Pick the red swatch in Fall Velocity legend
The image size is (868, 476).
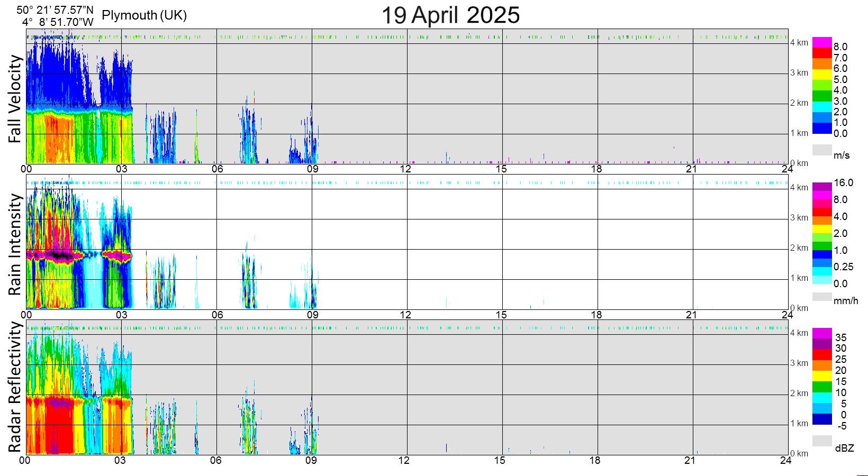[x=822, y=53]
